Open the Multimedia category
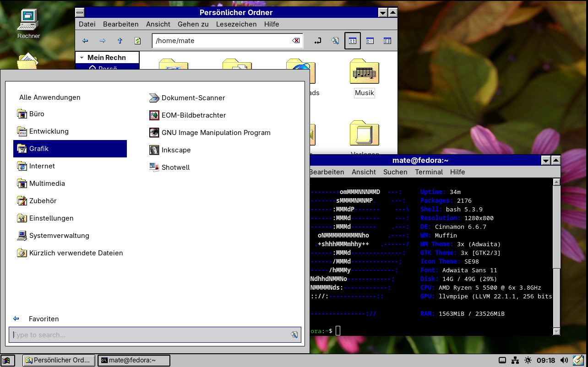588x367 pixels. pos(70,183)
